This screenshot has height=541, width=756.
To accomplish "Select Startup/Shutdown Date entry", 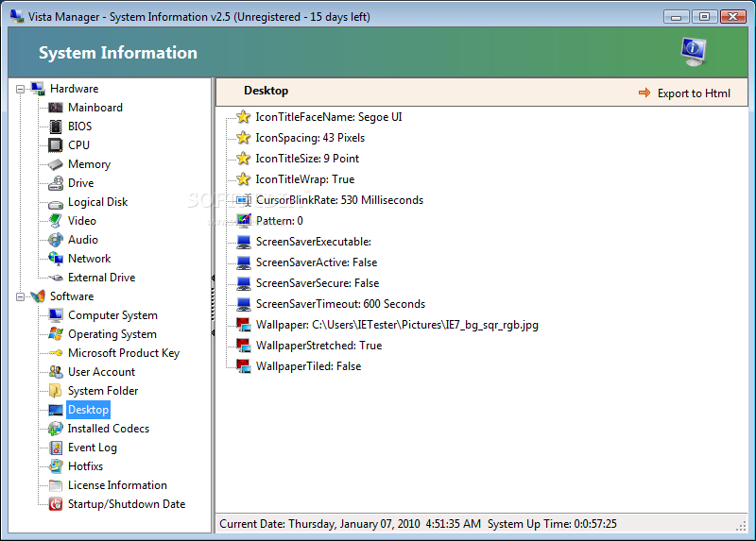I will [127, 504].
